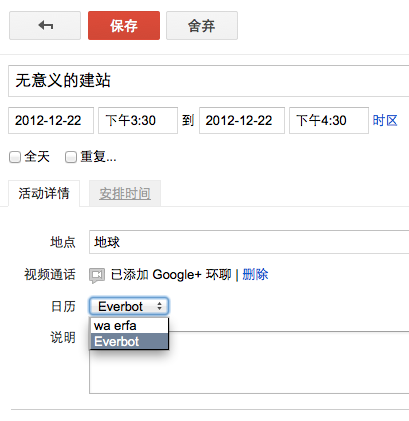409x421 pixels.
Task: Click the end time field 下午4:30
Action: point(329,120)
